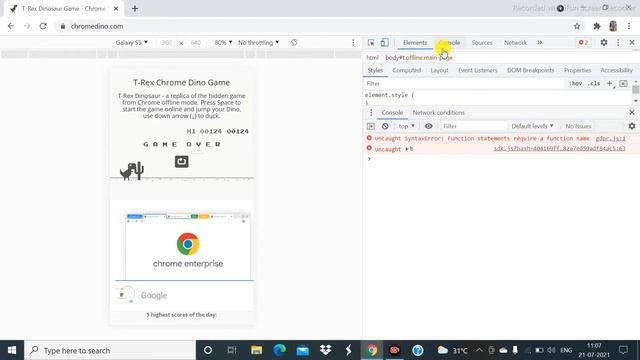
Task: Open File Explorer from taskbar
Action: coord(256,350)
